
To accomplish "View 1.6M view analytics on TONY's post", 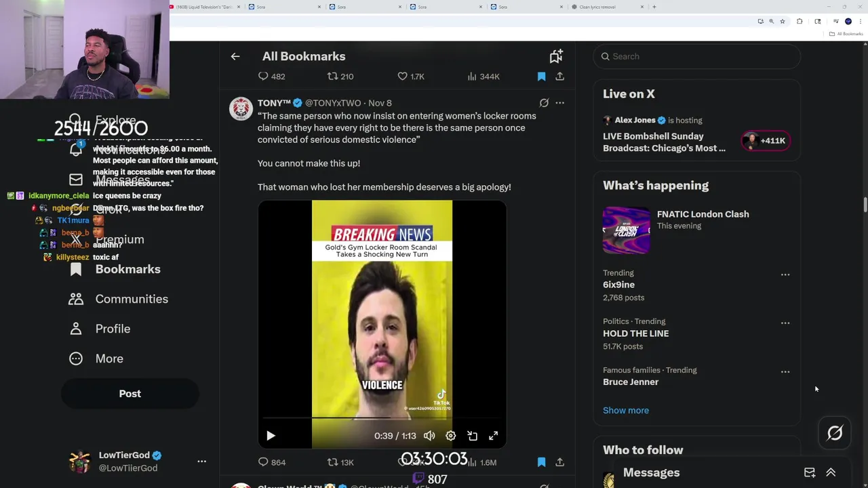I will point(483,462).
